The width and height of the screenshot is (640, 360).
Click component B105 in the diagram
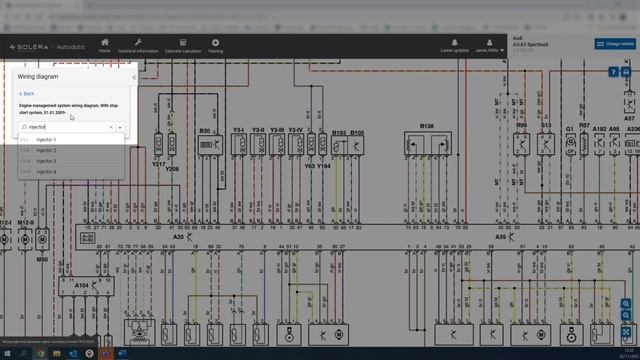coord(356,146)
